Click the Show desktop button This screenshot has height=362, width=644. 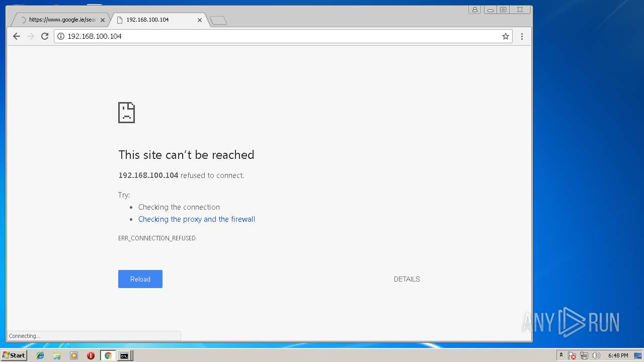click(x=638, y=355)
